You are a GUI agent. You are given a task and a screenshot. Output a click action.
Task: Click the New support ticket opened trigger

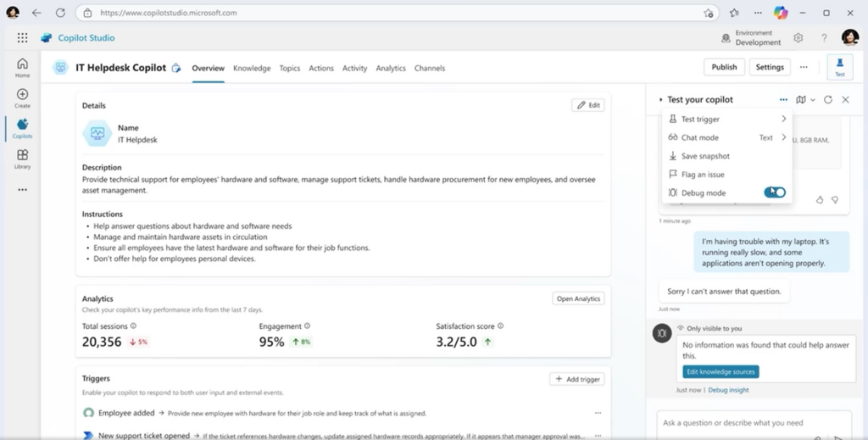click(x=342, y=436)
